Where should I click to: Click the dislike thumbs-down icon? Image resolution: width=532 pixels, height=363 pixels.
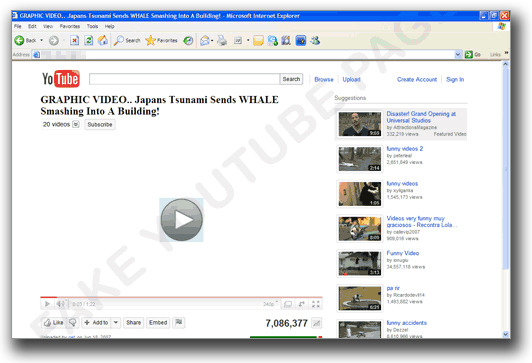coord(73,323)
